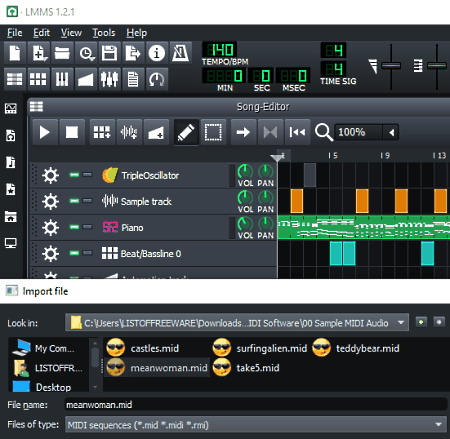Show the Beat+Bassline Editor
Viewport: 450px width, 439px height.
pos(39,79)
